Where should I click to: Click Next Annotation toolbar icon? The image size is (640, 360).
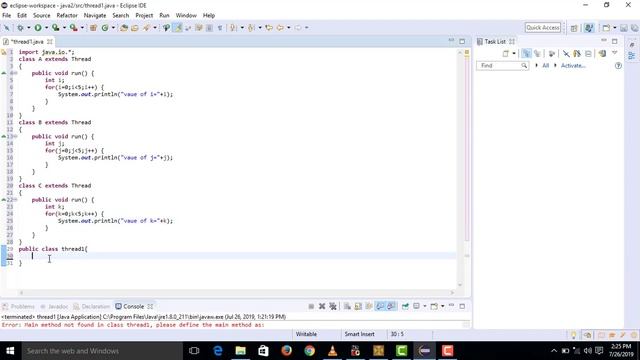click(x=233, y=28)
